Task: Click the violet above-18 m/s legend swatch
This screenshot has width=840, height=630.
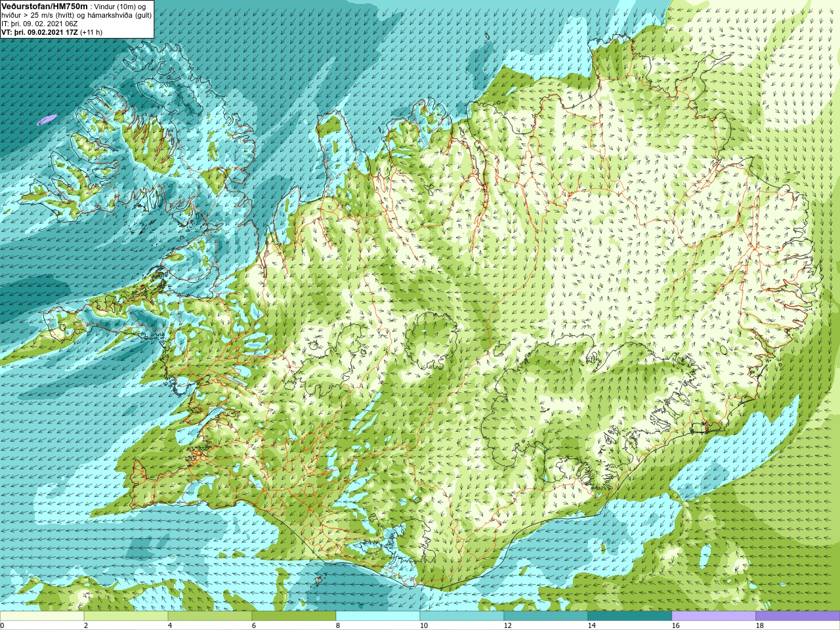Action: (798, 616)
